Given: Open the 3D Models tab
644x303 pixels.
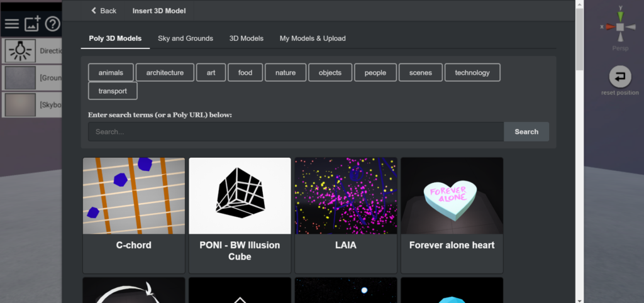Looking at the screenshot, I should pos(246,38).
